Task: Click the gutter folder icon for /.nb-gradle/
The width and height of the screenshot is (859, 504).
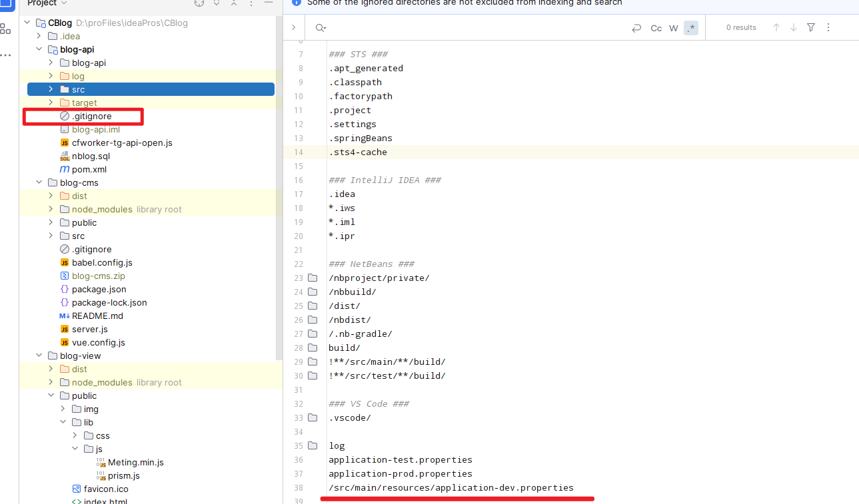Action: tap(313, 334)
